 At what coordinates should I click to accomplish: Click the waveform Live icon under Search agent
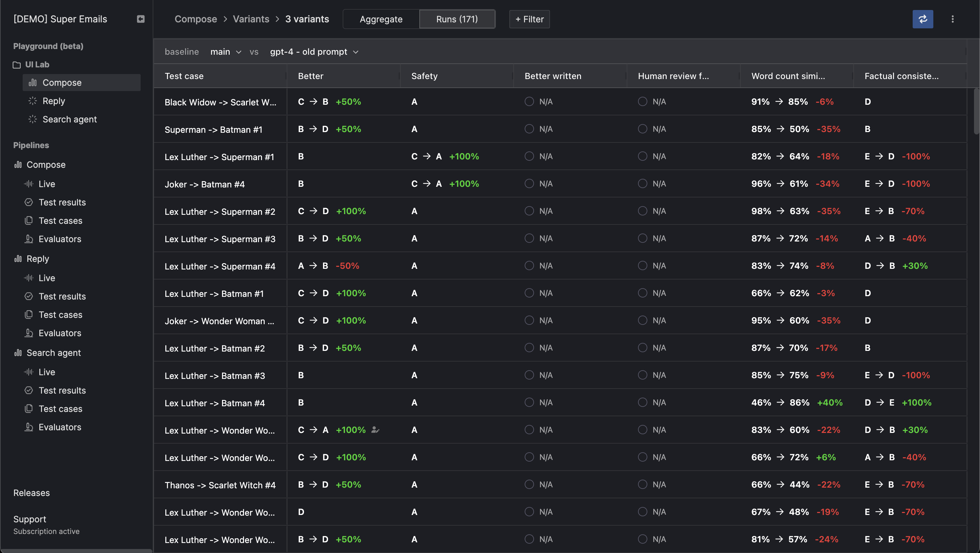pos(29,372)
